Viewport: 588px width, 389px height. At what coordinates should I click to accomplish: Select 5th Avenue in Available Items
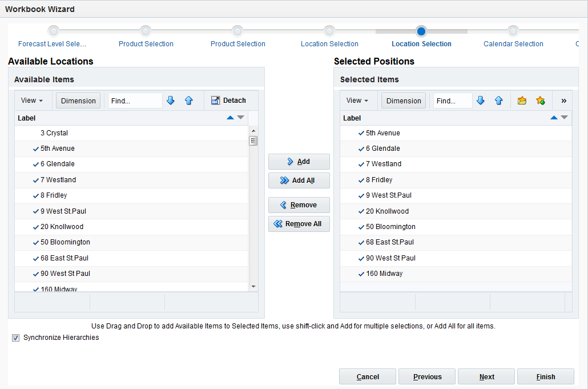coord(131,149)
